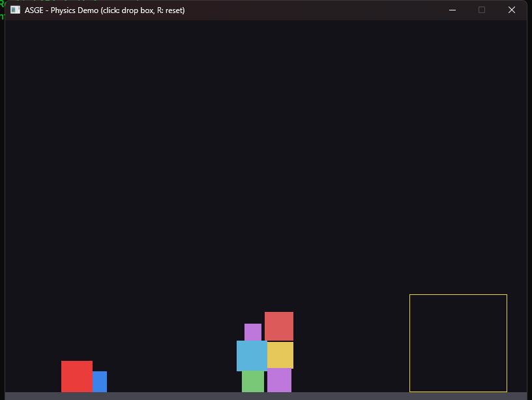Image resolution: width=532 pixels, height=400 pixels.
Task: Click the disabled maximize button
Action: pos(482,10)
